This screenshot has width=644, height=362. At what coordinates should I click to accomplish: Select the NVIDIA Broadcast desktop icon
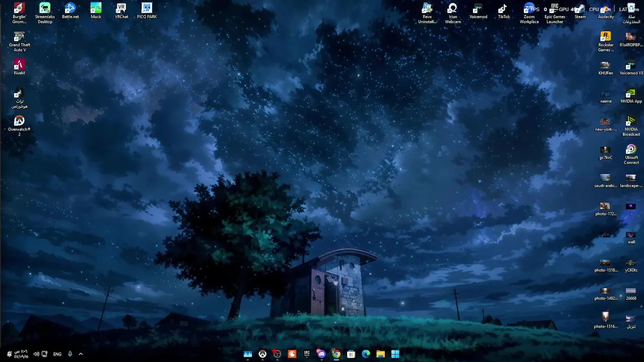631,126
